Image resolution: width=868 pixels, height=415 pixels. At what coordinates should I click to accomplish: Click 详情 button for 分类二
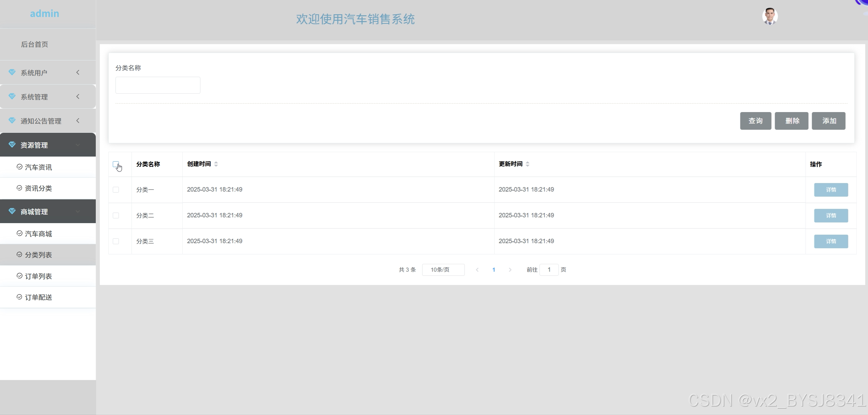(x=831, y=216)
